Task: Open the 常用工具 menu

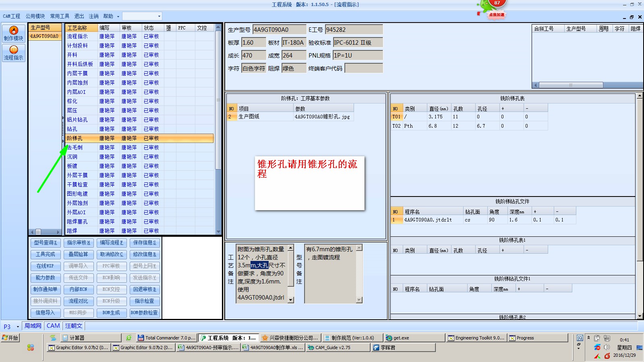Action: (60, 16)
